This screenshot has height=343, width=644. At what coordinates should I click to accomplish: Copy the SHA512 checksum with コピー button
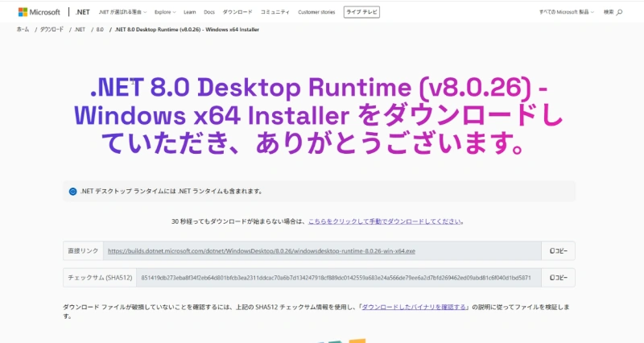[559, 278]
